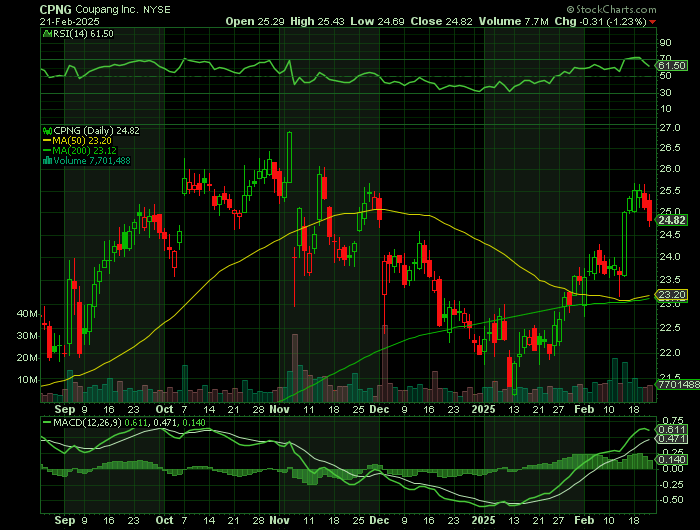Click the 61.50 RSI value tag on right axis
Viewport: 700px width, 530px height.
671,66
